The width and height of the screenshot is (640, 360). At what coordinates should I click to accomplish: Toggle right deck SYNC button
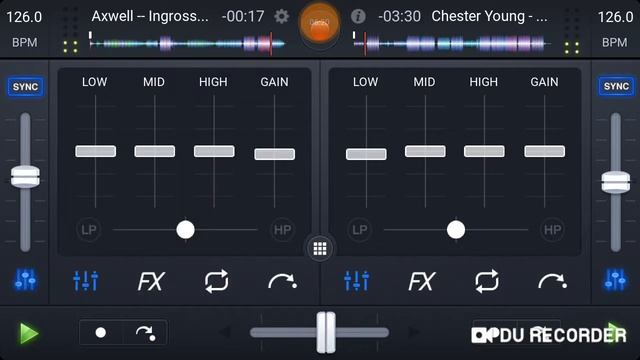(616, 87)
